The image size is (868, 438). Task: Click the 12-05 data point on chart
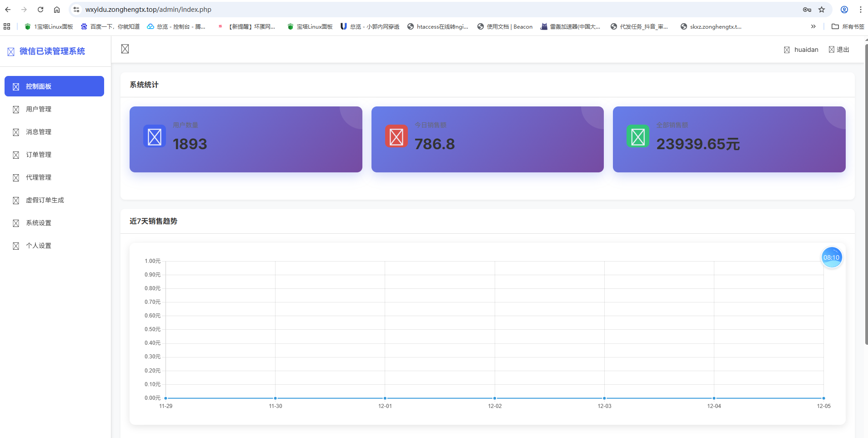tap(823, 398)
